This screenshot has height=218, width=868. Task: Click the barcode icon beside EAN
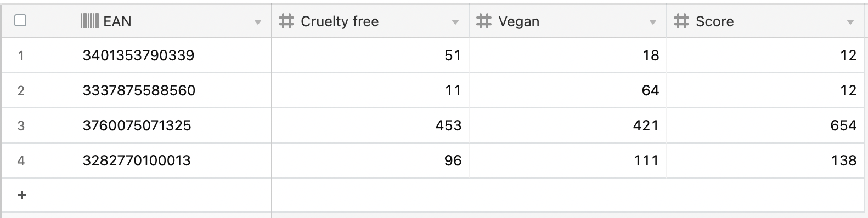click(89, 21)
